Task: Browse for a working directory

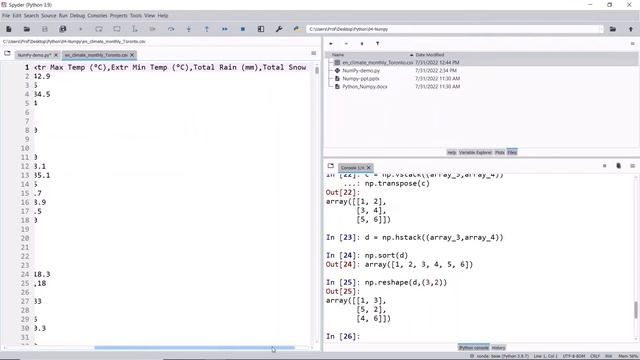Action: [613, 29]
